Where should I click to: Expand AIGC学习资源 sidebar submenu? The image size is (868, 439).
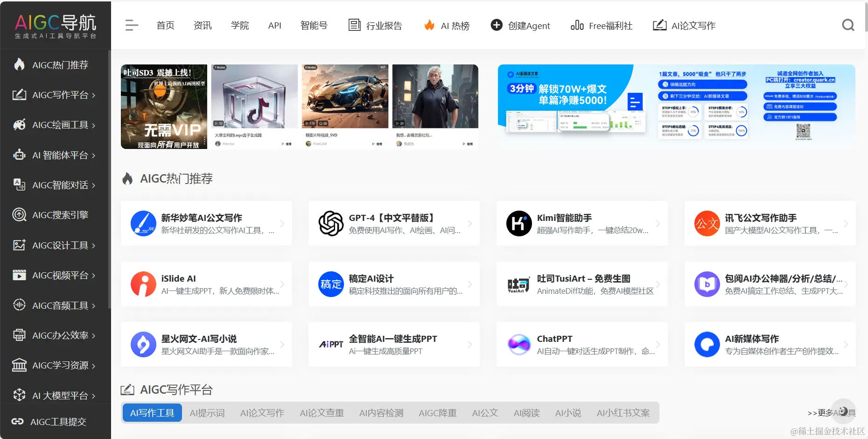point(93,366)
